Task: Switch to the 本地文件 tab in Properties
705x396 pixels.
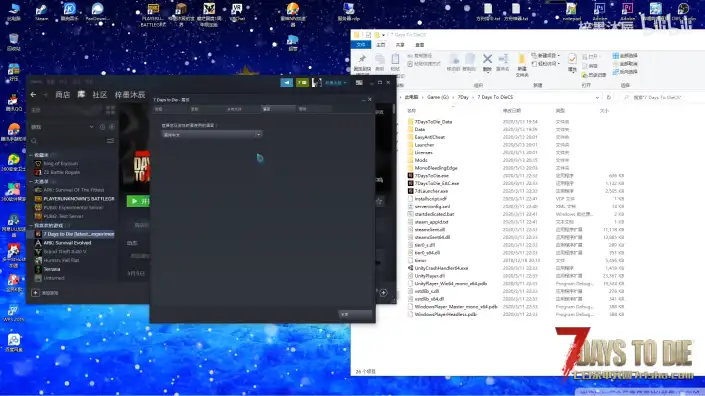Action: pyautogui.click(x=234, y=109)
